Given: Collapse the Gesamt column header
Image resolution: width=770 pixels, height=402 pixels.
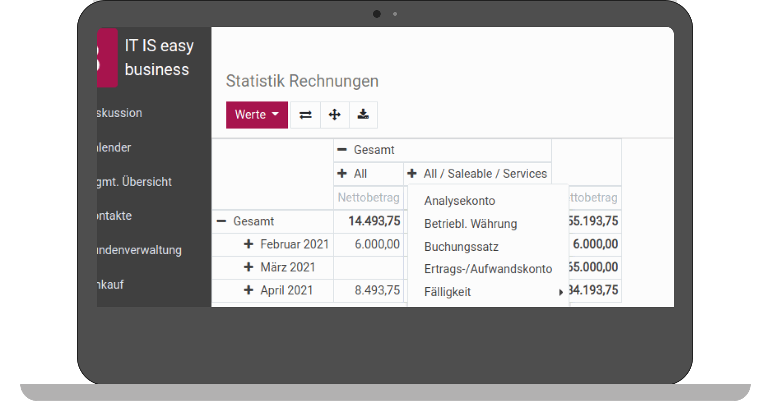Looking at the screenshot, I should [x=343, y=150].
